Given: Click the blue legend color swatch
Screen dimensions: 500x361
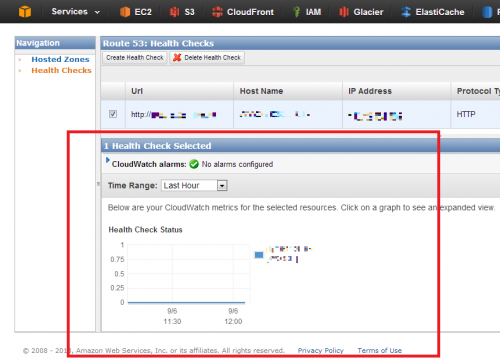Looking at the screenshot, I should (x=259, y=255).
